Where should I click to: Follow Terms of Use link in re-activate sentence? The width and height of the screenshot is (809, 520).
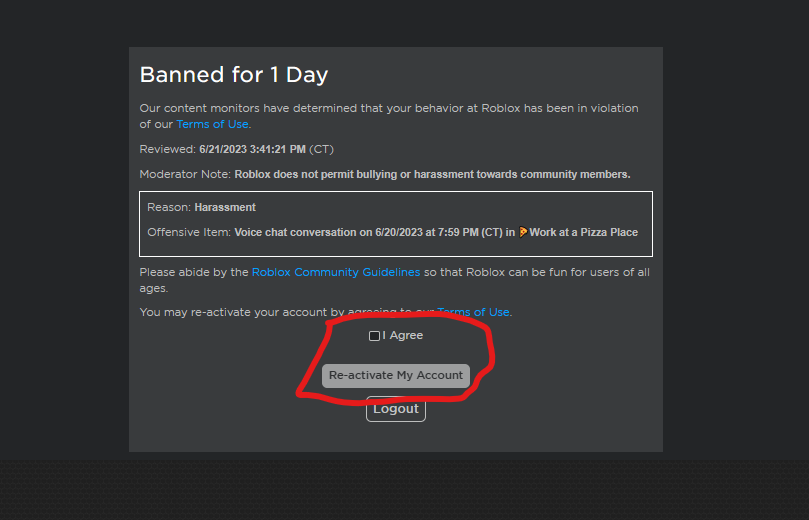point(474,312)
